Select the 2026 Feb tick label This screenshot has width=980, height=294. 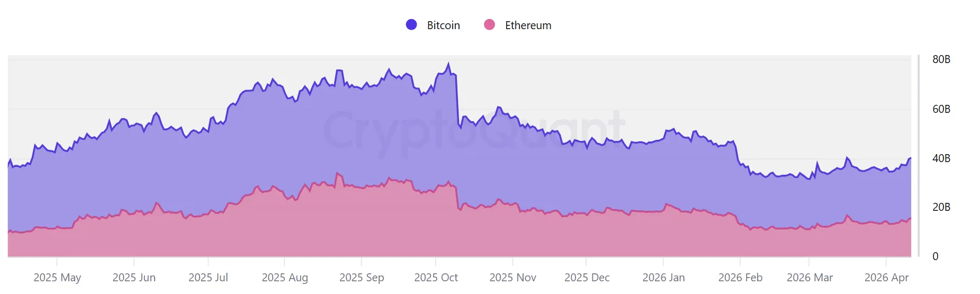click(x=740, y=278)
